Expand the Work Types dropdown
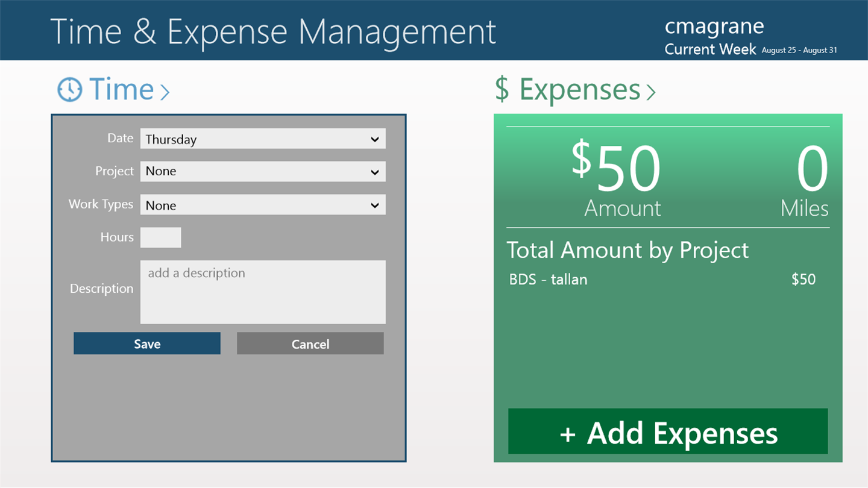This screenshot has width=868, height=488. pos(263,205)
